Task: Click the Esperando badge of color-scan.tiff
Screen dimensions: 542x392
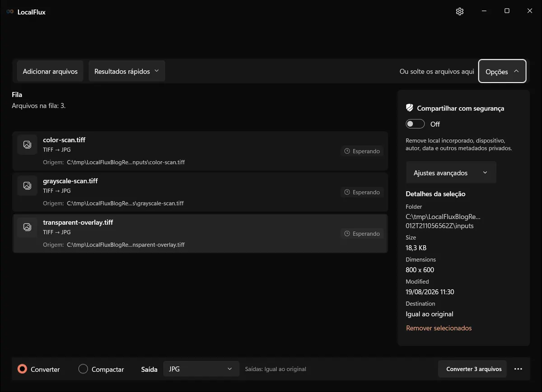Action: pyautogui.click(x=362, y=151)
